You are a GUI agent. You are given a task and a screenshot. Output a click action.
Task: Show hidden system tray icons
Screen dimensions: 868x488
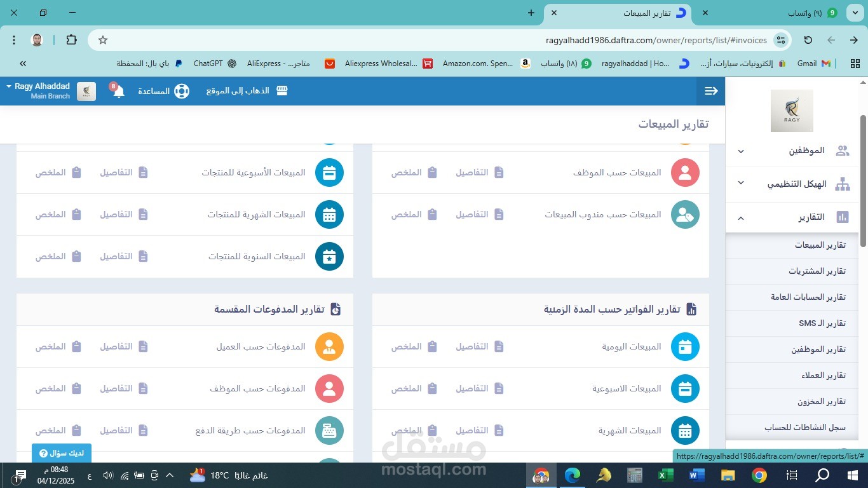pos(170,475)
